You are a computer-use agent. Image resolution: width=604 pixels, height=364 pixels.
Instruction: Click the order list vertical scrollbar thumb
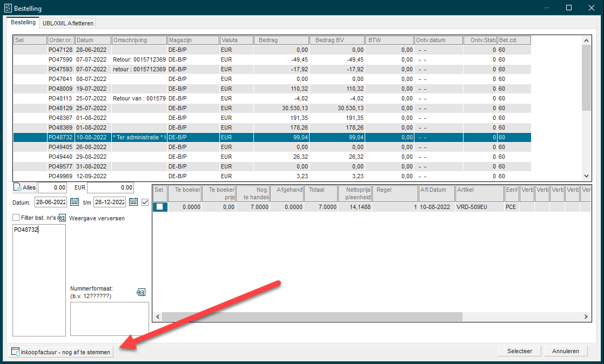[x=586, y=78]
